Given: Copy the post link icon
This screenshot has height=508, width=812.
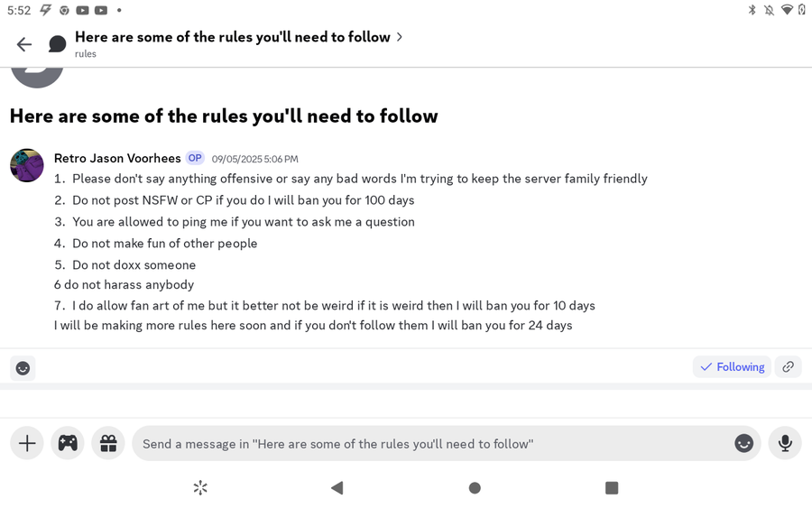Looking at the screenshot, I should click(788, 366).
